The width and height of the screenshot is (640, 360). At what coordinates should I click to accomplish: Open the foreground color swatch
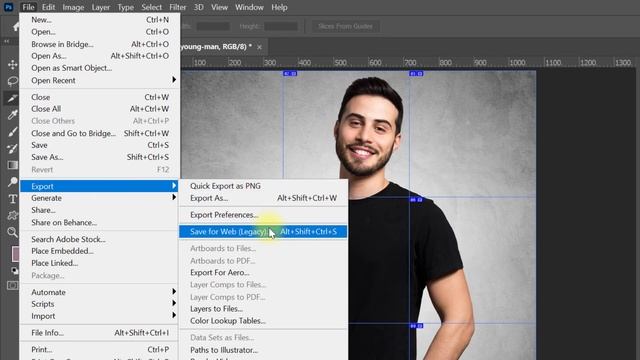tap(16, 253)
